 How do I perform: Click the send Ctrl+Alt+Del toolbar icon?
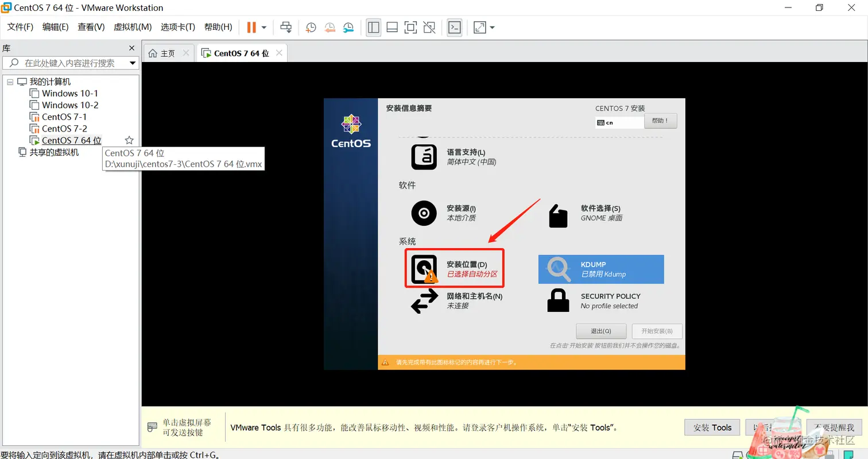(x=285, y=27)
